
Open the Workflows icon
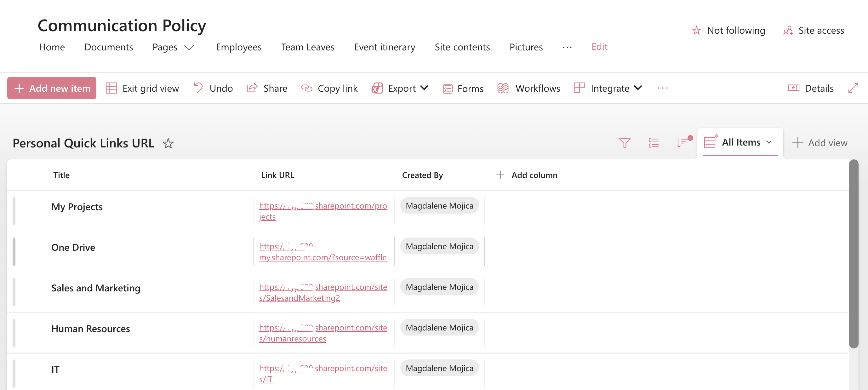[x=503, y=88]
